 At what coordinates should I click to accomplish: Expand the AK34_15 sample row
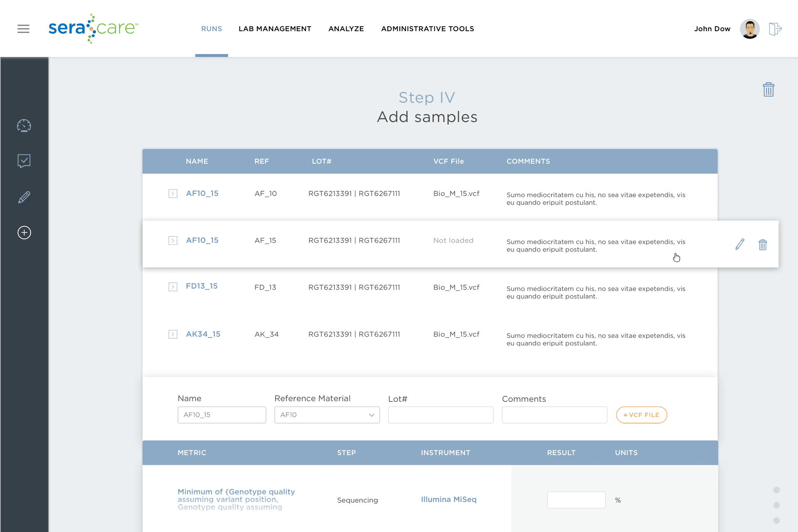point(173,334)
